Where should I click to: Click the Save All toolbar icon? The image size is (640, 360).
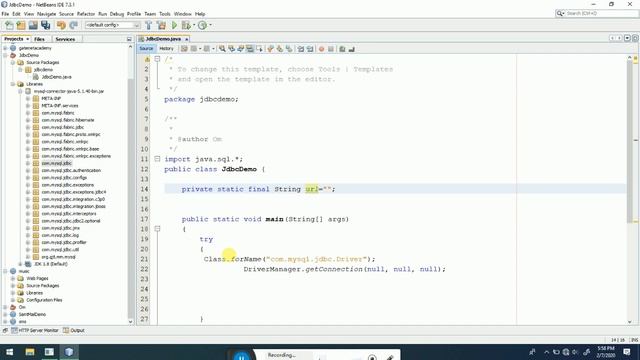point(45,25)
